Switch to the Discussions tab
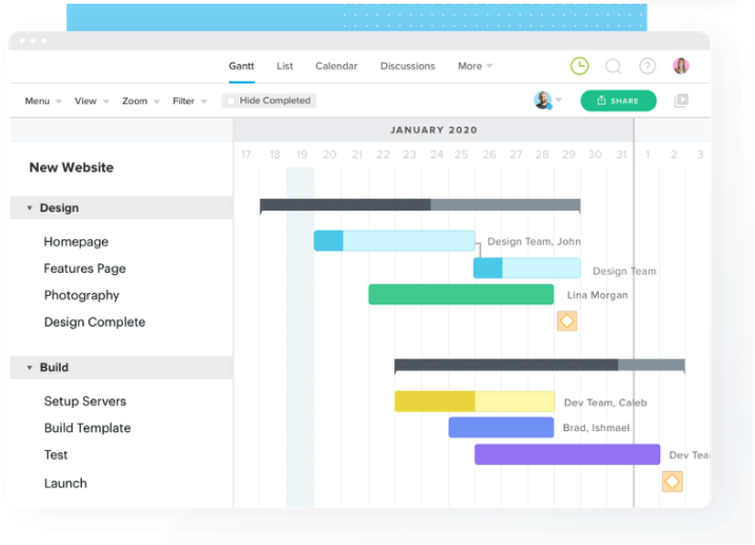 (407, 66)
